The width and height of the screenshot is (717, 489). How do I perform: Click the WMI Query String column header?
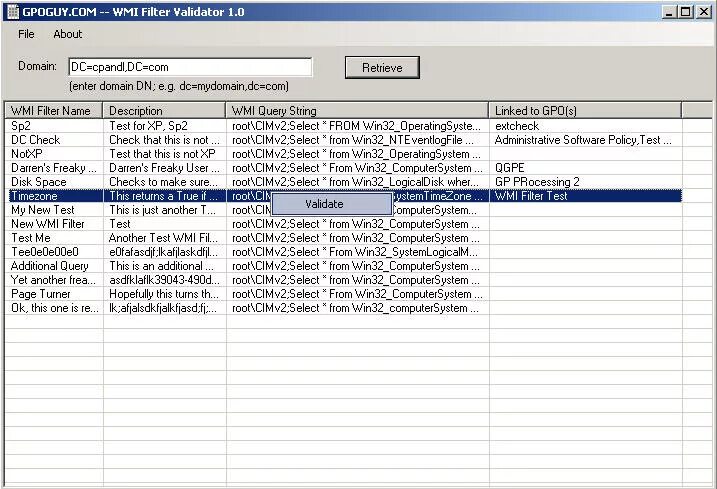[357, 111]
